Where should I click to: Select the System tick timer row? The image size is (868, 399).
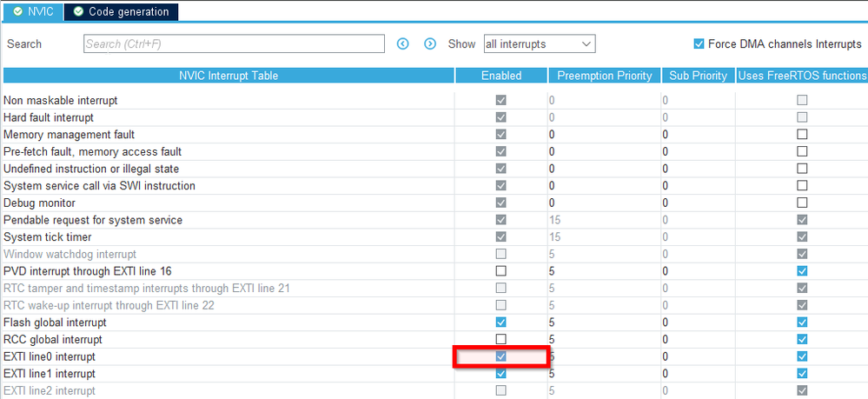click(x=48, y=237)
